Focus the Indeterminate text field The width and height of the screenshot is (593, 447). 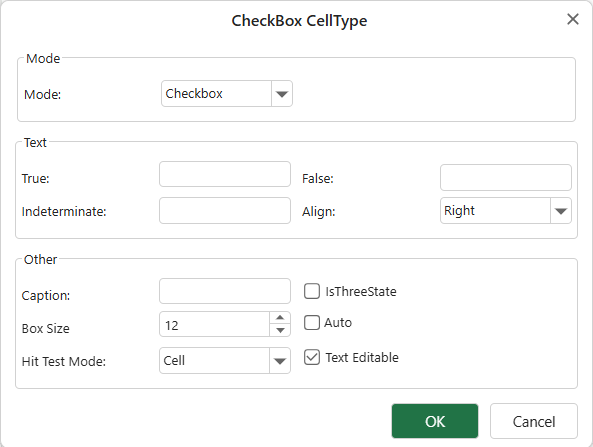pyautogui.click(x=225, y=211)
